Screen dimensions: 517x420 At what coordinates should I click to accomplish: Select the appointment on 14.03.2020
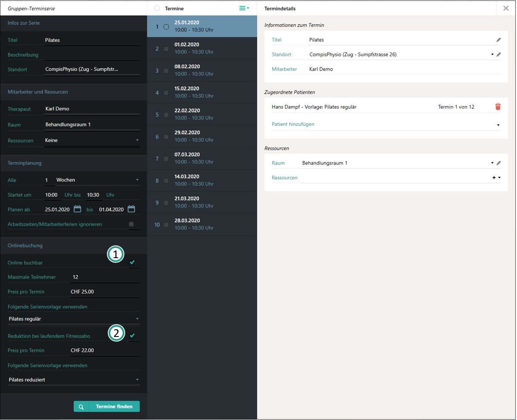click(166, 181)
